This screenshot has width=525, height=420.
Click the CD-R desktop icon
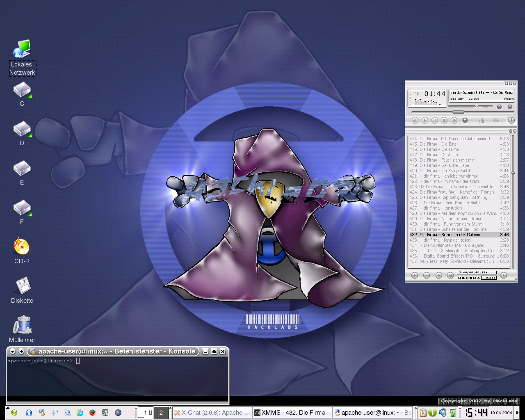tap(22, 247)
